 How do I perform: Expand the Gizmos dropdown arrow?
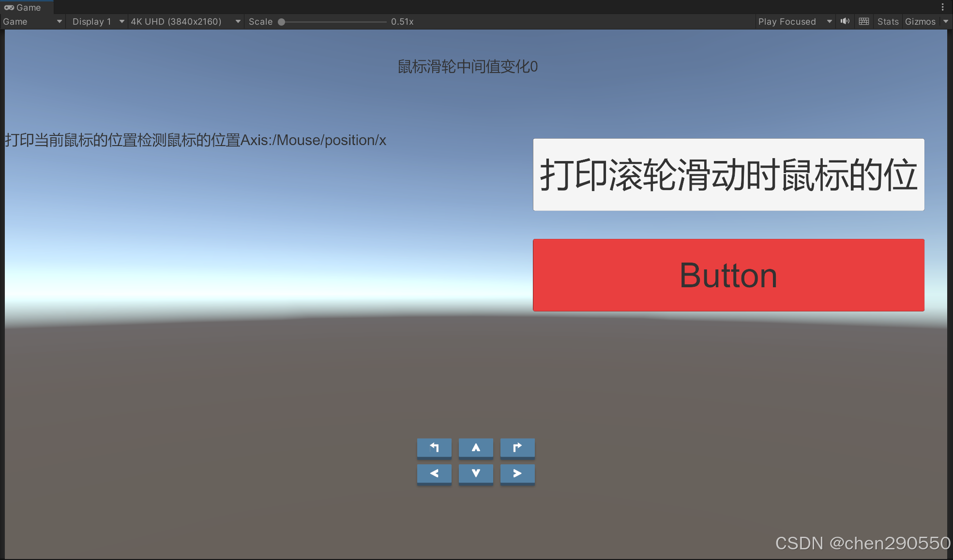(x=946, y=21)
